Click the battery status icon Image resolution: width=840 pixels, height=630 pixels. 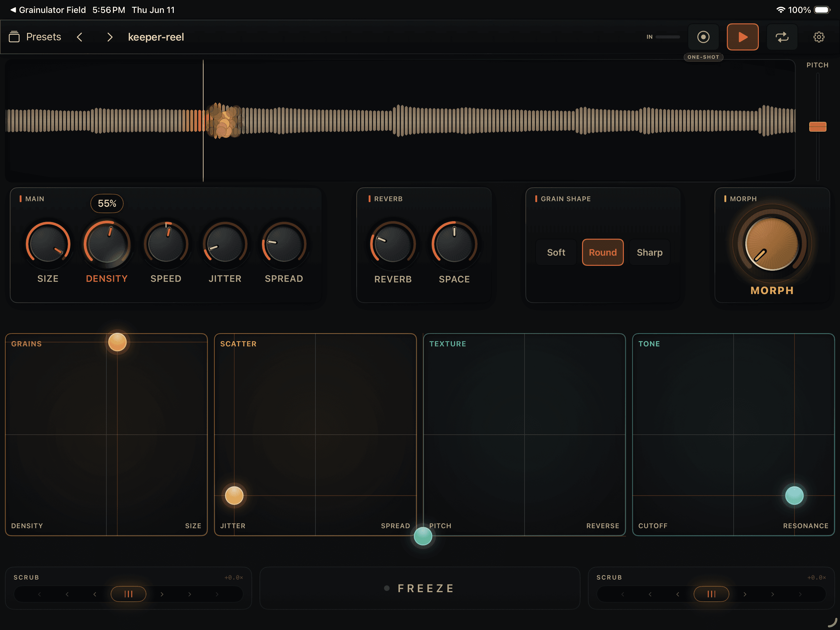[x=822, y=10]
